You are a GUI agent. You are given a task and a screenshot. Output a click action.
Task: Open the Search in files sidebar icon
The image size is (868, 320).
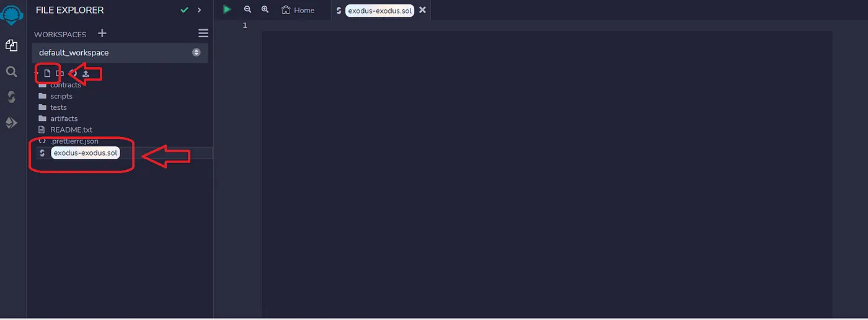coord(11,71)
